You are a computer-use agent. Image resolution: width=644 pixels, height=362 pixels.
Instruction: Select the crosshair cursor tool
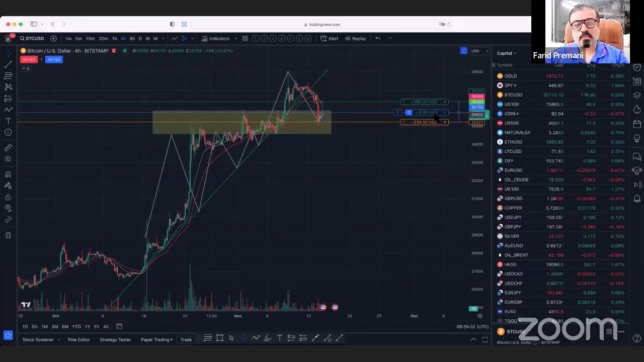tap(8, 52)
